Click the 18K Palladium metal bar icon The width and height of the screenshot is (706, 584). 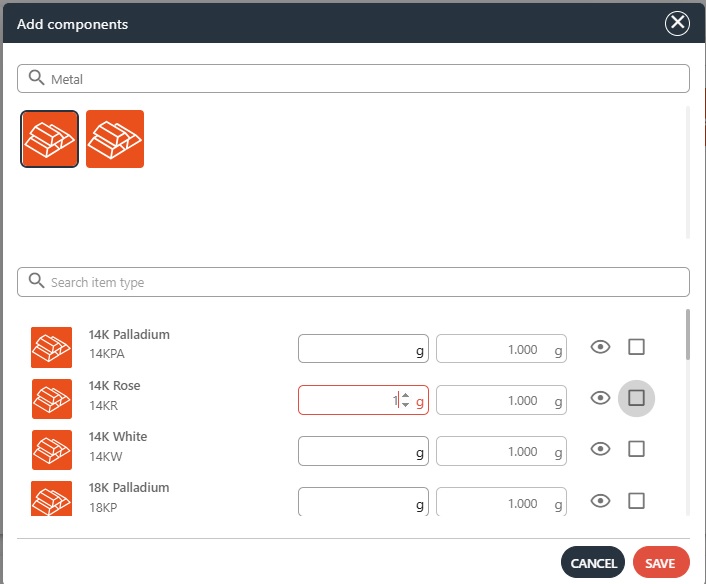click(x=51, y=499)
